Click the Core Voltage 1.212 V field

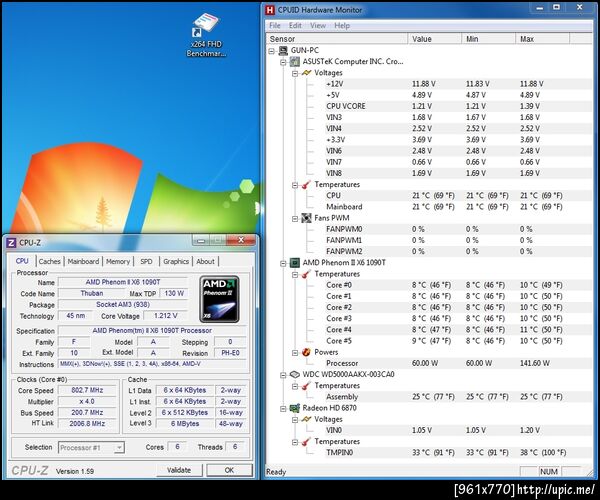click(165, 316)
